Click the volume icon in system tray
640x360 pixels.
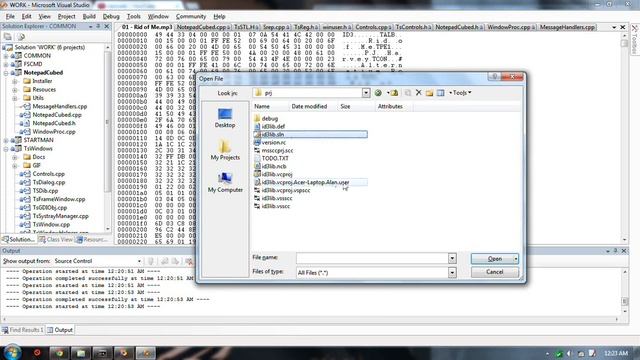[569, 353]
